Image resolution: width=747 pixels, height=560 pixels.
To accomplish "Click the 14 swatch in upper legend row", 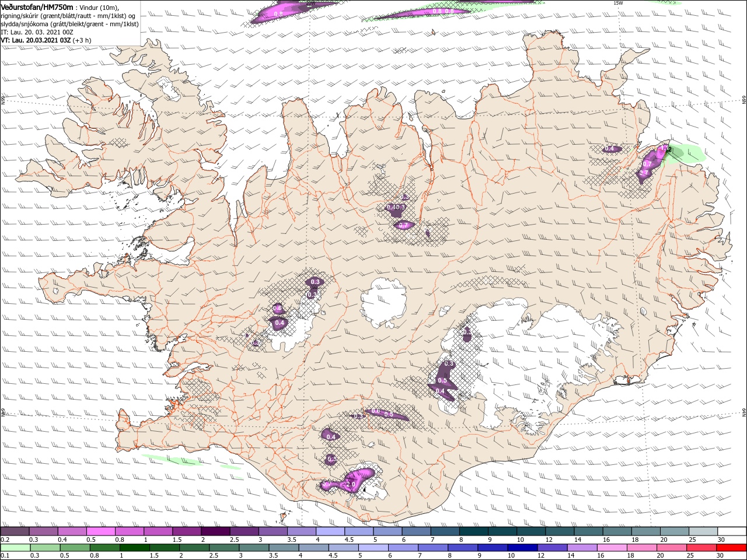I will (x=588, y=531).
